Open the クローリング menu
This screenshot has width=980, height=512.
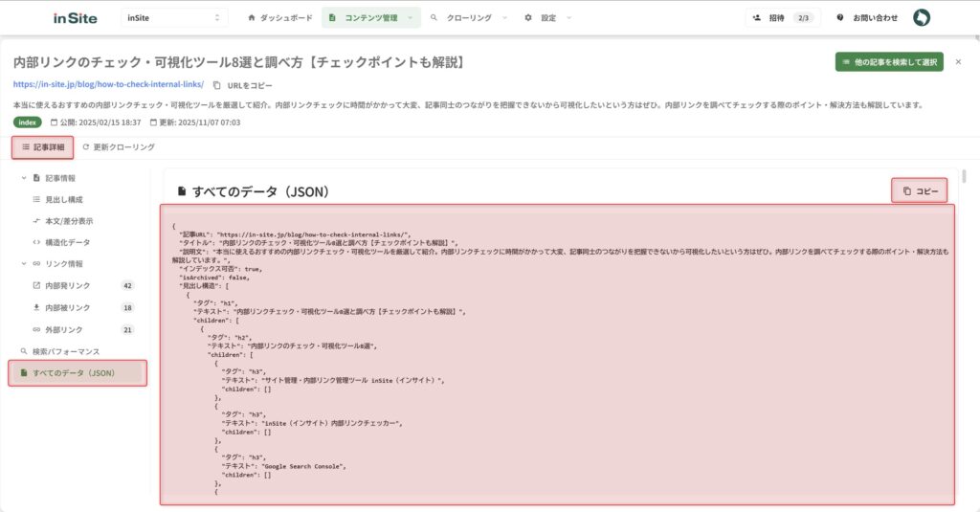[469, 18]
